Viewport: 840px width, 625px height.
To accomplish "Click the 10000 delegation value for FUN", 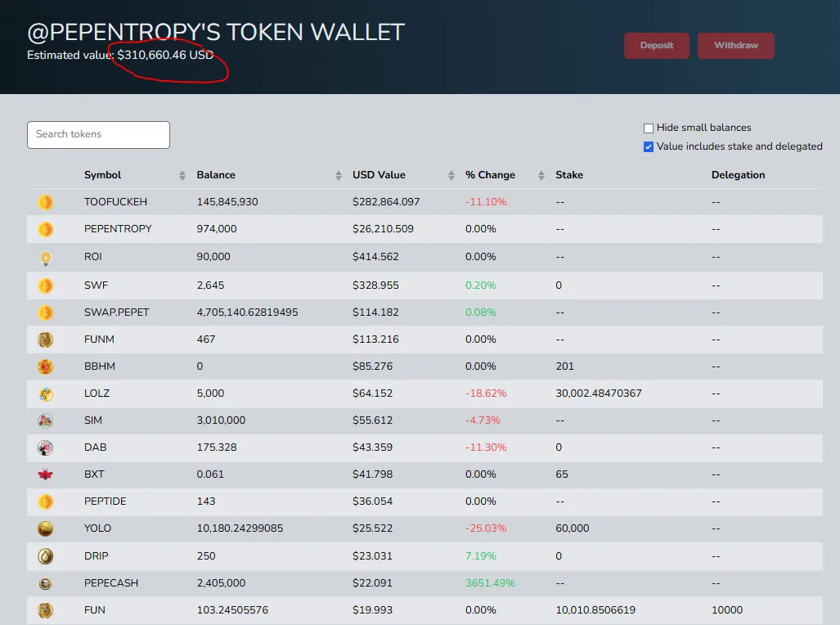I will click(x=727, y=610).
